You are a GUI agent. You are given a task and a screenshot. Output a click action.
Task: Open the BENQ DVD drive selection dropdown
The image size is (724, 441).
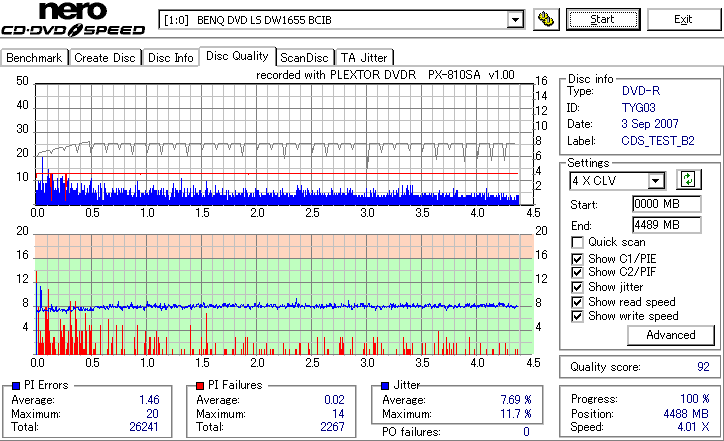coord(341,20)
